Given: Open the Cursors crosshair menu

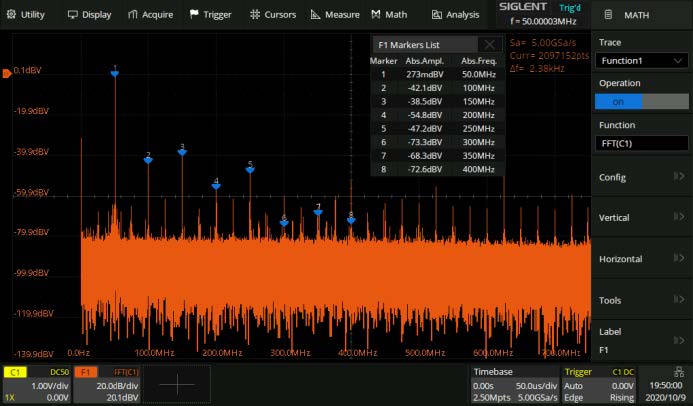Looking at the screenshot, I should coord(273,15).
